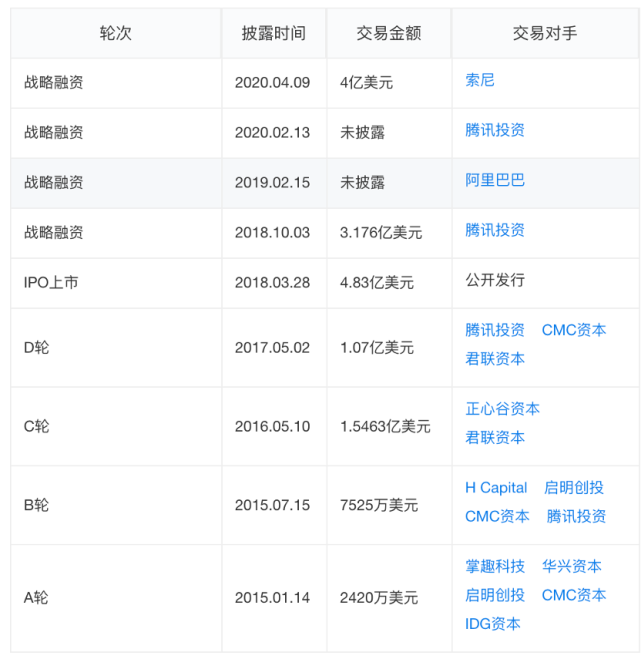This screenshot has height=669, width=641.
Task: Select the date cell 2020.04.09
Action: coord(272,82)
